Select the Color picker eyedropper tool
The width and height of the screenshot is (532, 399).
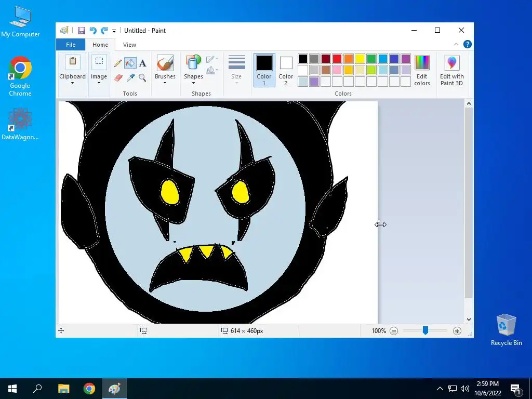(x=130, y=78)
